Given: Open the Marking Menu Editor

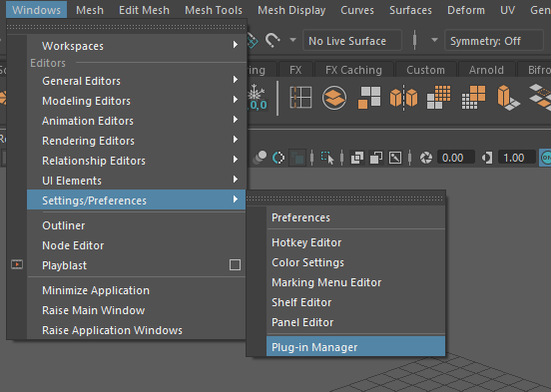Looking at the screenshot, I should [x=355, y=282].
